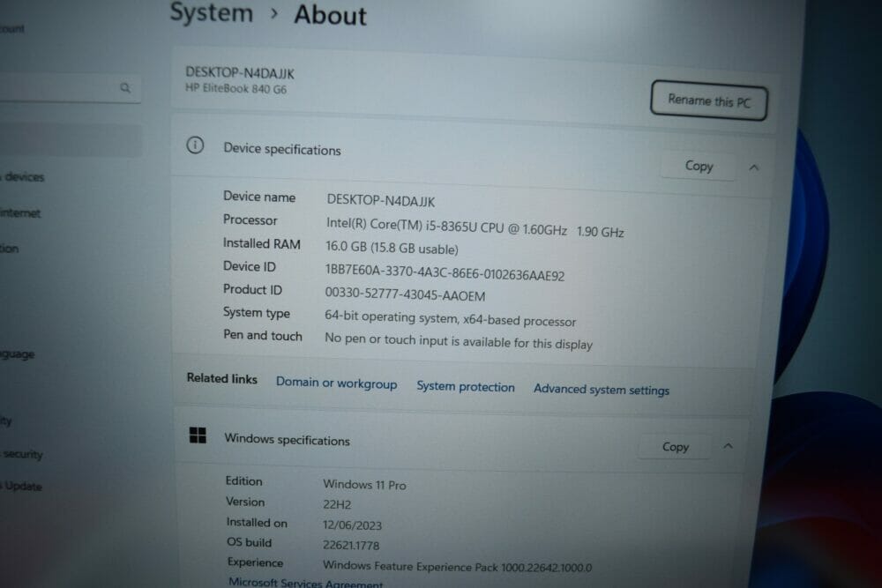Click the System type label
This screenshot has height=588, width=882.
click(257, 313)
